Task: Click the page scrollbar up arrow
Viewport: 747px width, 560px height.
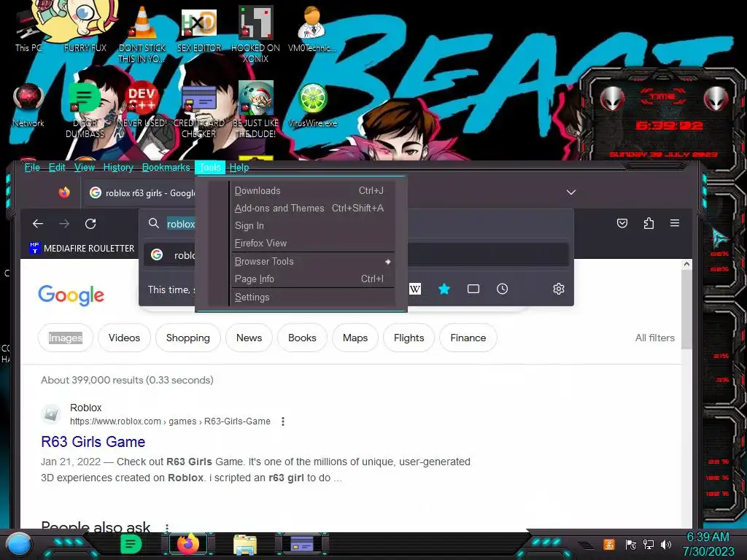Action: (x=686, y=264)
